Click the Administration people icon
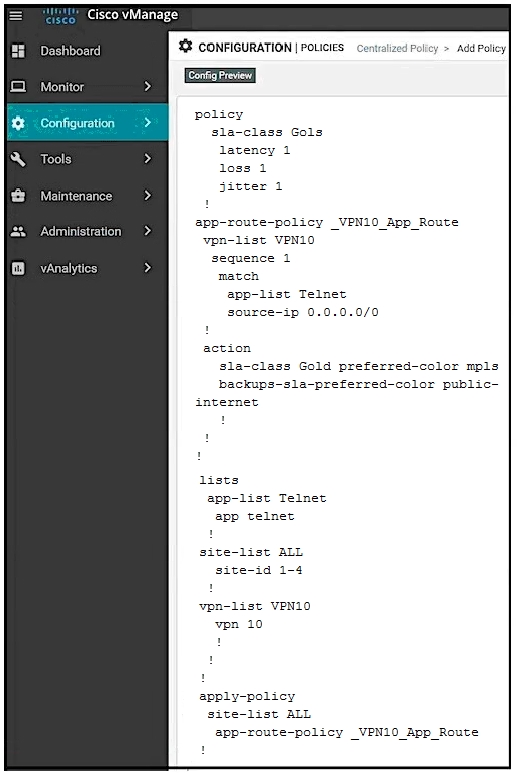The image size is (517, 773). 18,231
